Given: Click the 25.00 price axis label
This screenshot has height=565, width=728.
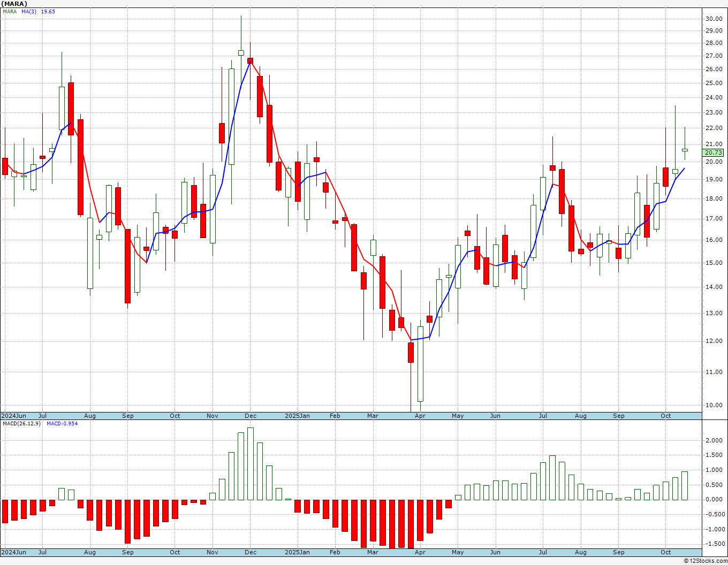Looking at the screenshot, I should pyautogui.click(x=714, y=83).
